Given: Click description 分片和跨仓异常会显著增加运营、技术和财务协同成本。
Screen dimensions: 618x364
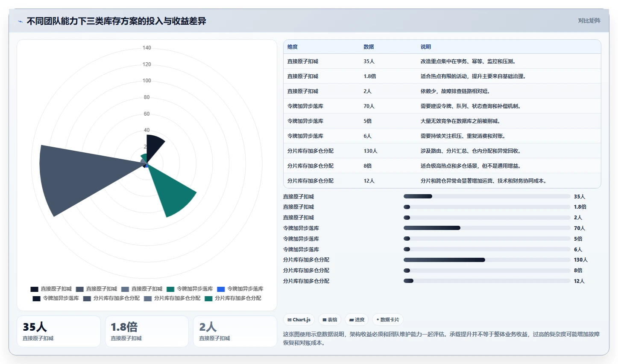Looking at the screenshot, I should coord(484,181).
